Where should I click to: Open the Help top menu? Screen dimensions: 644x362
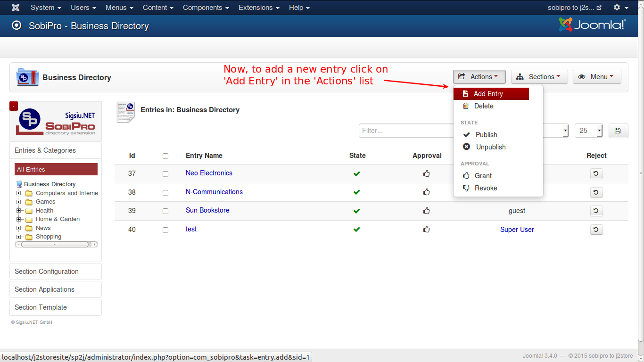299,8
